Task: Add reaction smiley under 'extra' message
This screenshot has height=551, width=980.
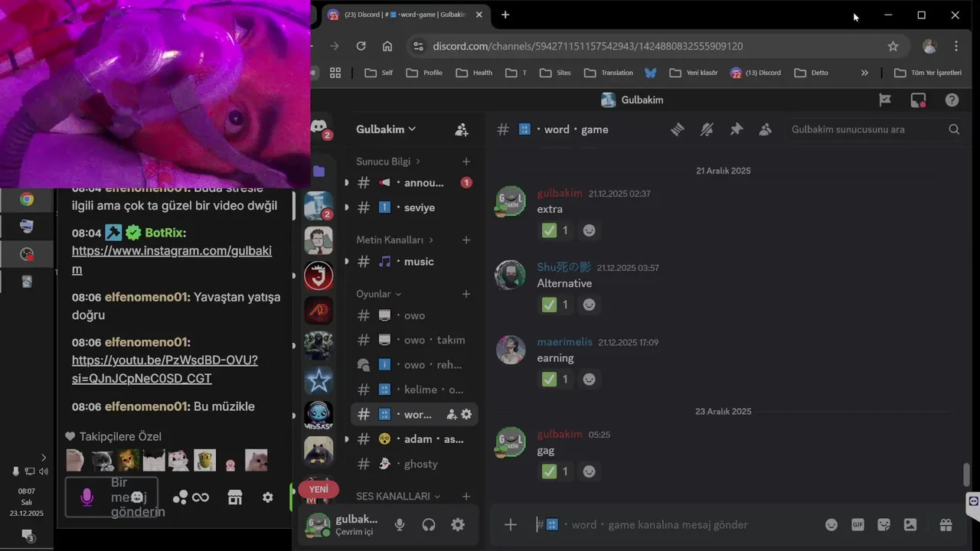Action: [589, 230]
